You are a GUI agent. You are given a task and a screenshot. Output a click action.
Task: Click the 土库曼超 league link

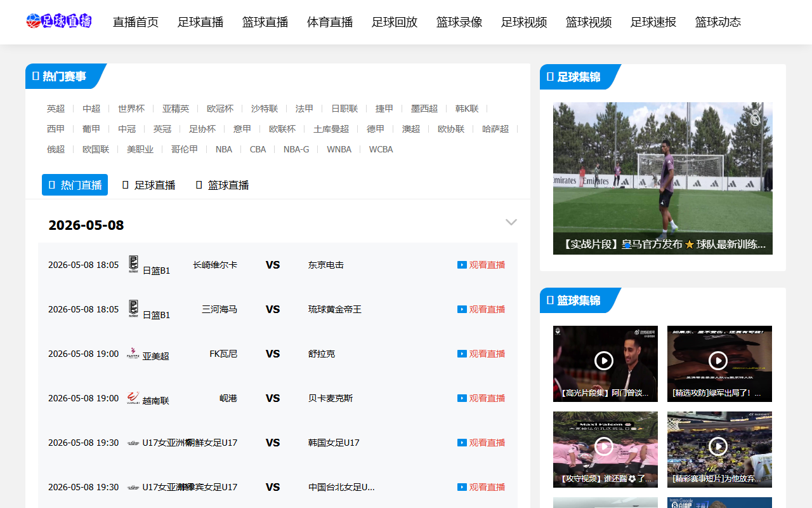point(331,129)
